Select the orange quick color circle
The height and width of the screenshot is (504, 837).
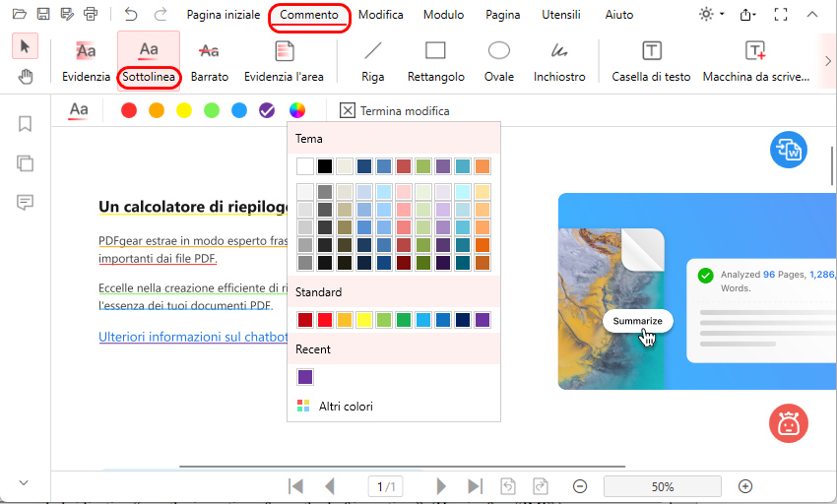[x=157, y=110]
